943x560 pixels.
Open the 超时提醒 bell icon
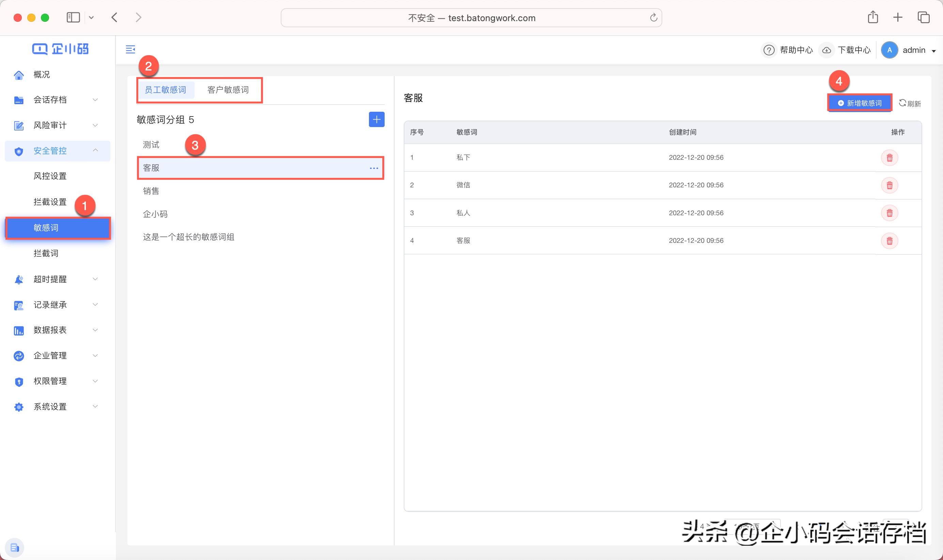(x=19, y=279)
